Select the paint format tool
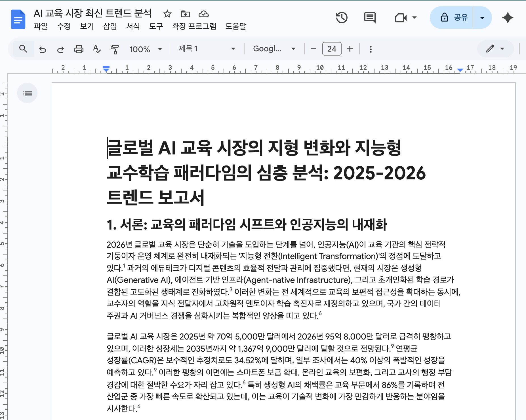 [115, 48]
